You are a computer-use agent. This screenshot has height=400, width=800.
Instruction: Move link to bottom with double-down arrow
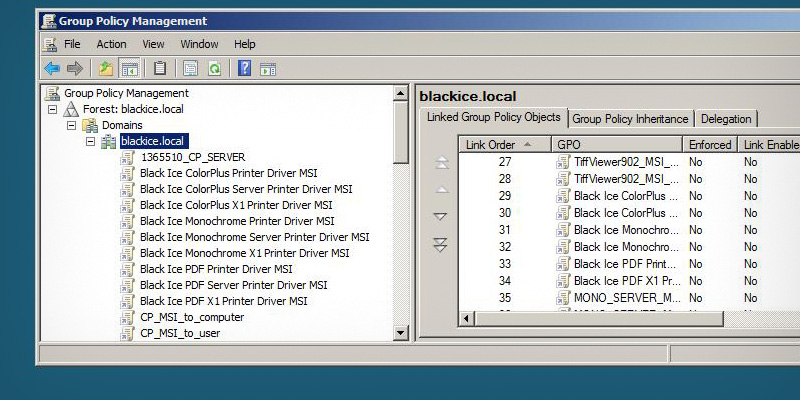[x=441, y=245]
